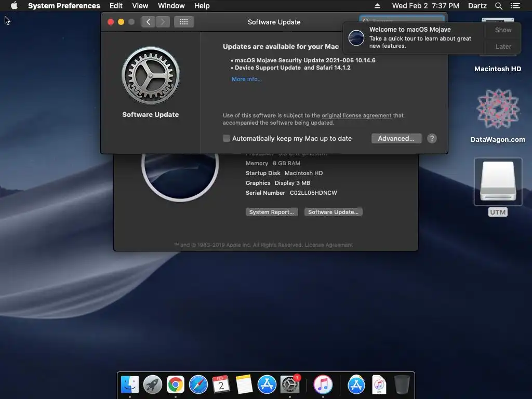Click the large Software Update gear icon
This screenshot has height=399, width=532.
click(151, 75)
